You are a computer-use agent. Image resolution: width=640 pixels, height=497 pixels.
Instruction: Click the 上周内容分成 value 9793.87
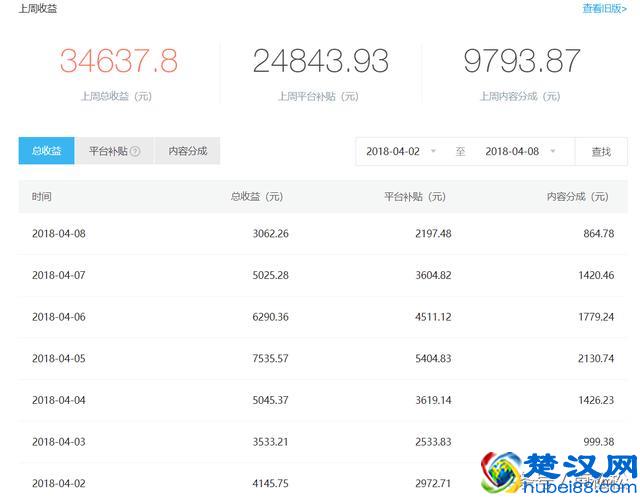click(522, 61)
